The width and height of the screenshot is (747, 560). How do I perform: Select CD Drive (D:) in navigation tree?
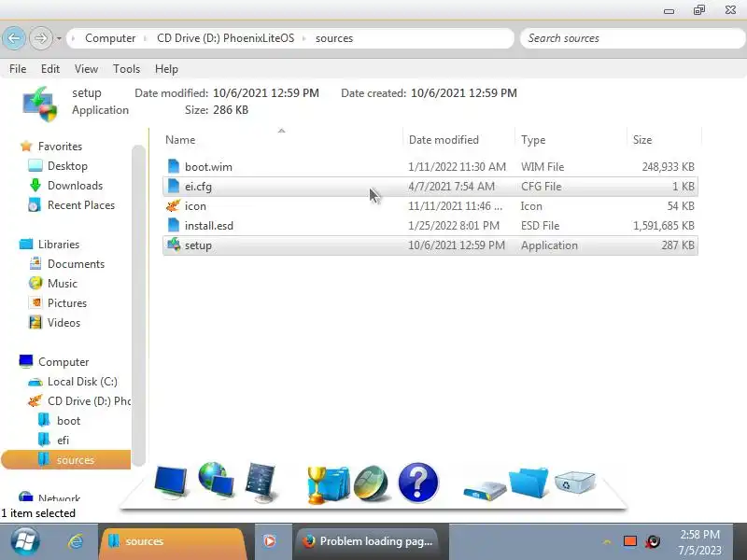pos(89,401)
